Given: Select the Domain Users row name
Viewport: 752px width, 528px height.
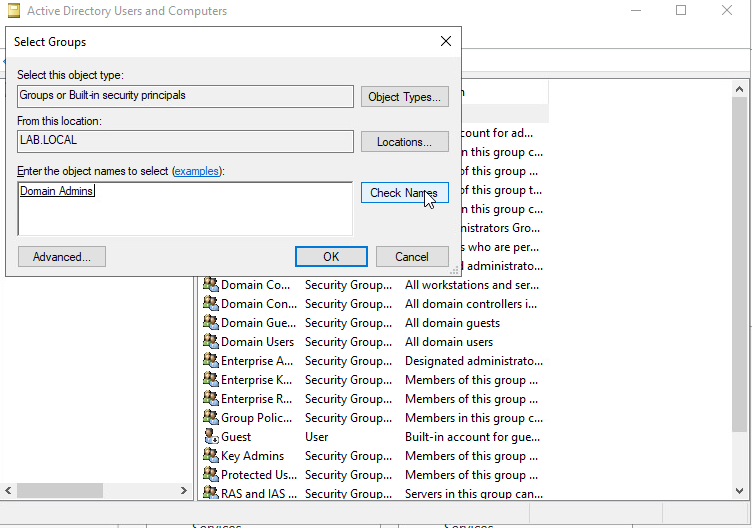Looking at the screenshot, I should (257, 342).
